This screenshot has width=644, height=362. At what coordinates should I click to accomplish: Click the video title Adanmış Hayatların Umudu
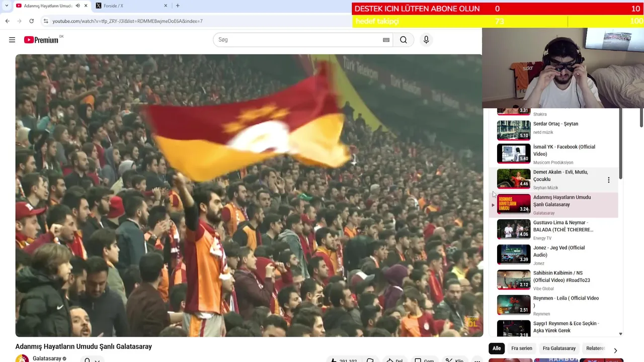[84, 346]
